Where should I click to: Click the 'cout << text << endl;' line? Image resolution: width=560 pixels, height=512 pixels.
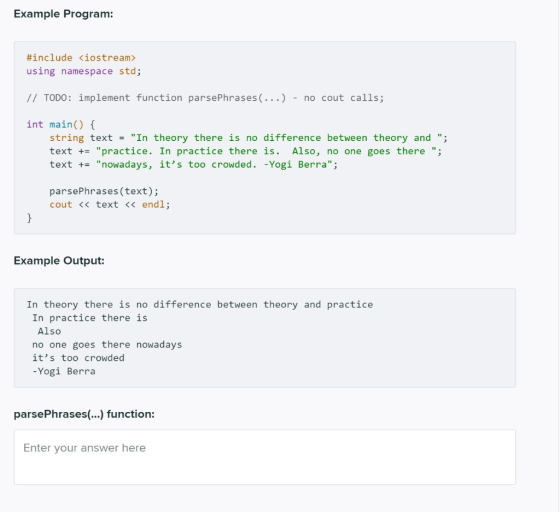(110, 205)
